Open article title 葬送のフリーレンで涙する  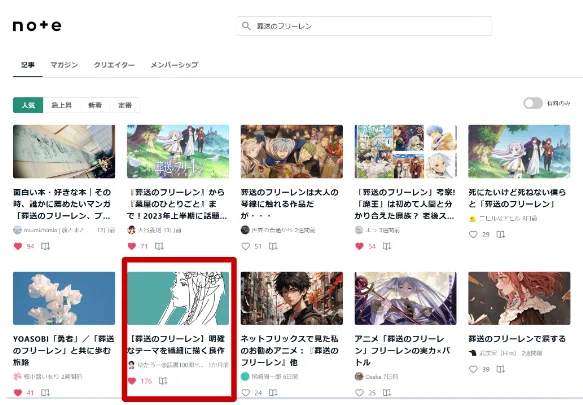[x=517, y=339]
